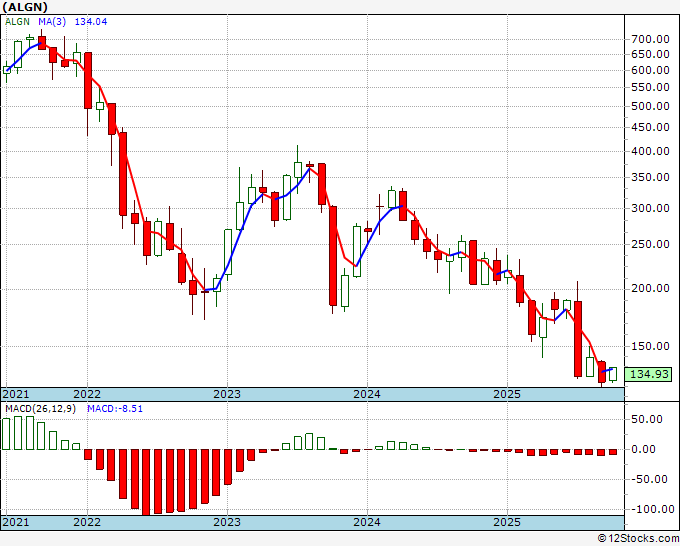Screen dimensions: 680x546
Task: Click the 600.00 price axis label
Action: pos(650,70)
